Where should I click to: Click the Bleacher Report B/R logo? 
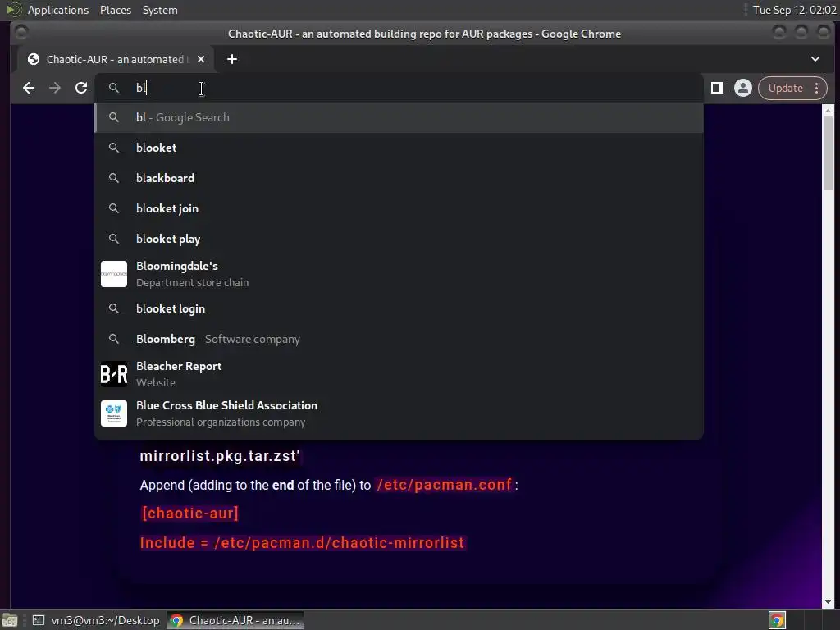coord(114,374)
